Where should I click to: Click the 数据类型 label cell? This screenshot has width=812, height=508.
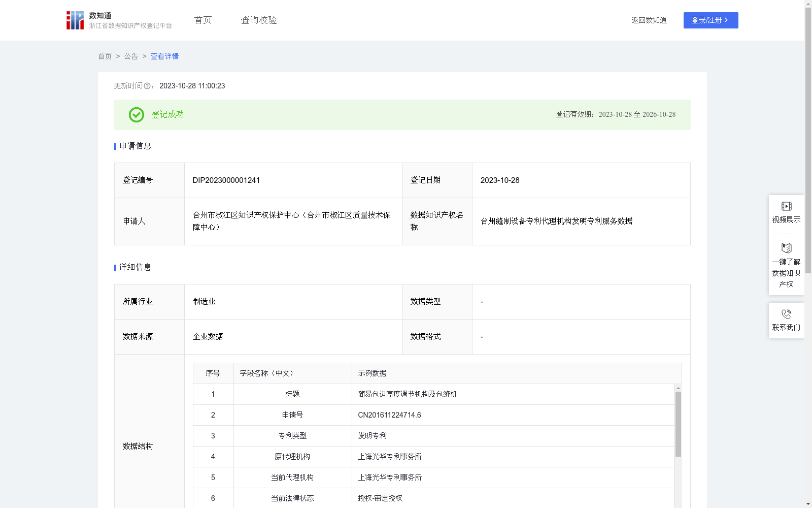coord(437,302)
